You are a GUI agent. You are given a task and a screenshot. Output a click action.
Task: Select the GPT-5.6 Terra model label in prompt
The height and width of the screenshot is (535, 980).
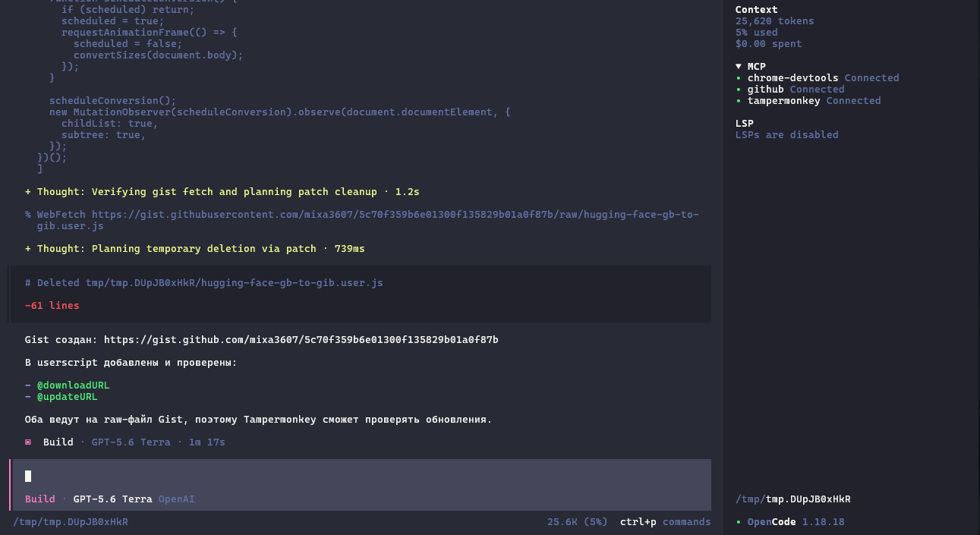click(x=113, y=499)
